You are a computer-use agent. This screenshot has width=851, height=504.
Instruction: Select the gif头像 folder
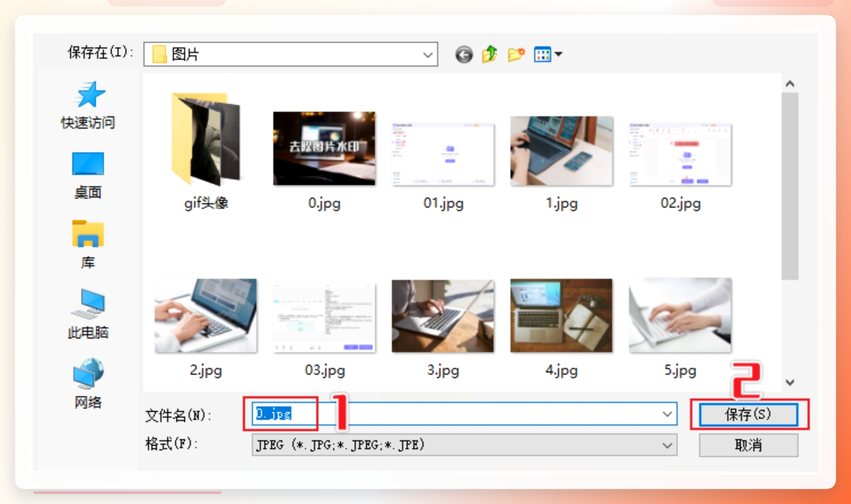coord(206,139)
